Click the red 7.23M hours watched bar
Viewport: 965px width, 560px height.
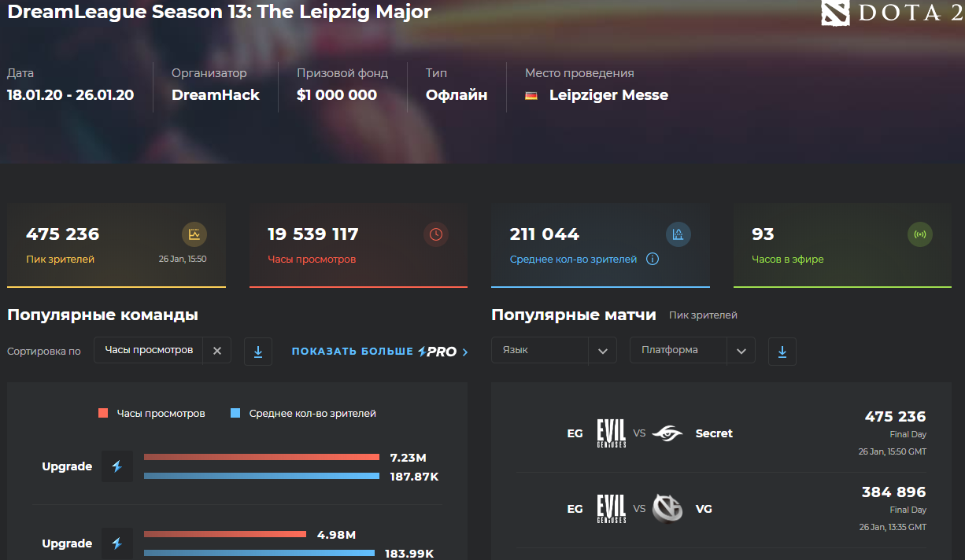(x=261, y=457)
